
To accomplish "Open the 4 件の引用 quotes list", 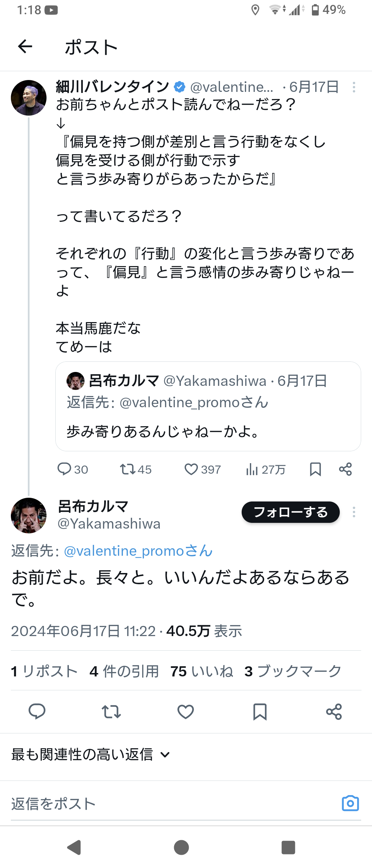I will coord(124,671).
